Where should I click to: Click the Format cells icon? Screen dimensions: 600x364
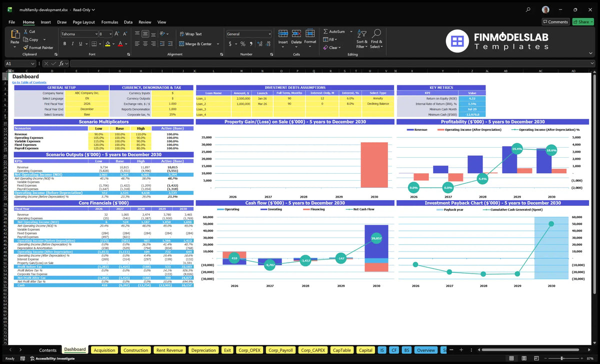click(x=310, y=34)
